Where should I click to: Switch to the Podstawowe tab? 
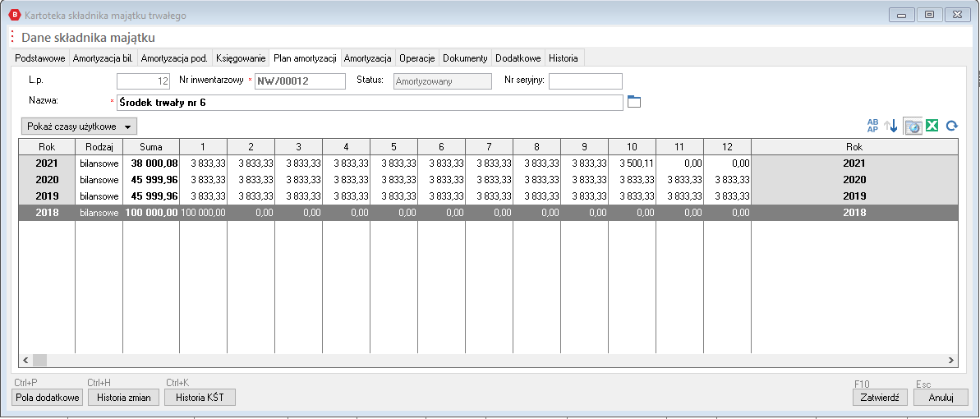tap(40, 58)
